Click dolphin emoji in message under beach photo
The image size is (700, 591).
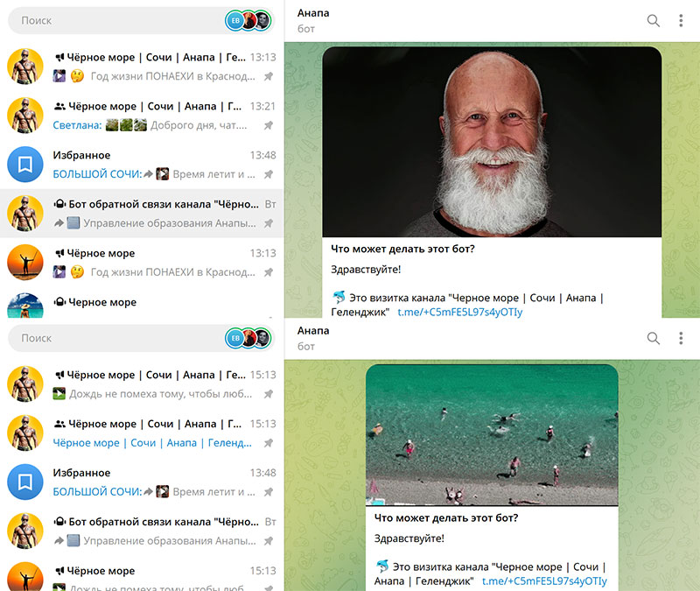pyautogui.click(x=382, y=566)
